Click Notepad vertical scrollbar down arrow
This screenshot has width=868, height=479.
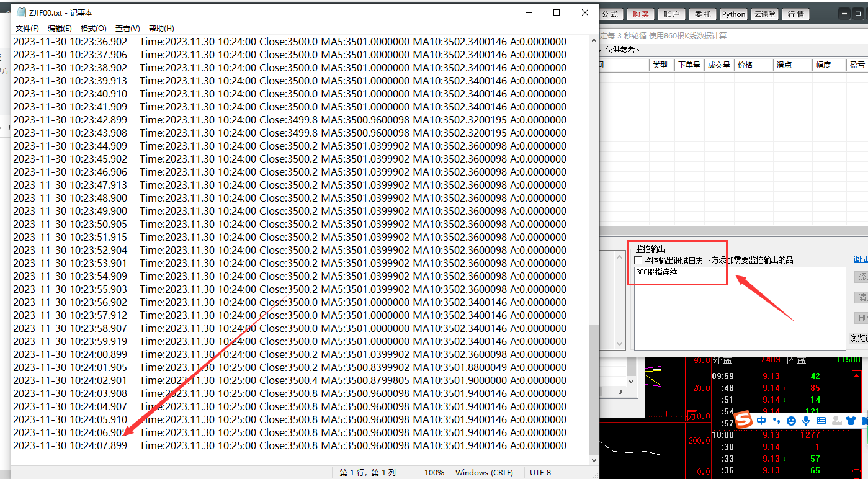[x=594, y=460]
